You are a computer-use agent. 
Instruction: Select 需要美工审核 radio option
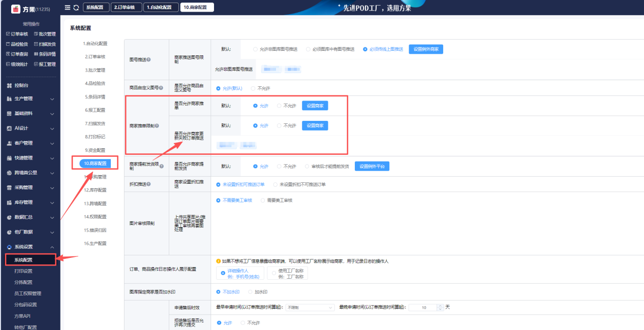tap(276, 200)
